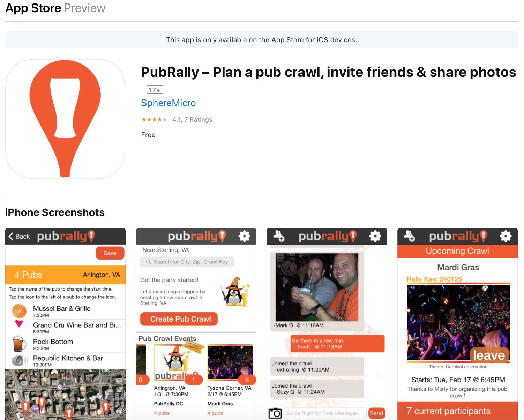
Task: Click the leave button on the Mardi Gras photo
Action: coord(489,355)
